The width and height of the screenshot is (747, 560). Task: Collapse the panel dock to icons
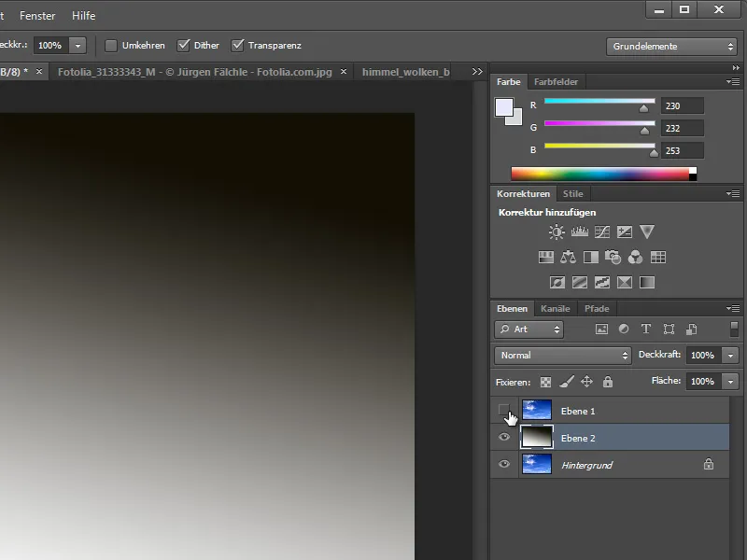pyautogui.click(x=736, y=67)
